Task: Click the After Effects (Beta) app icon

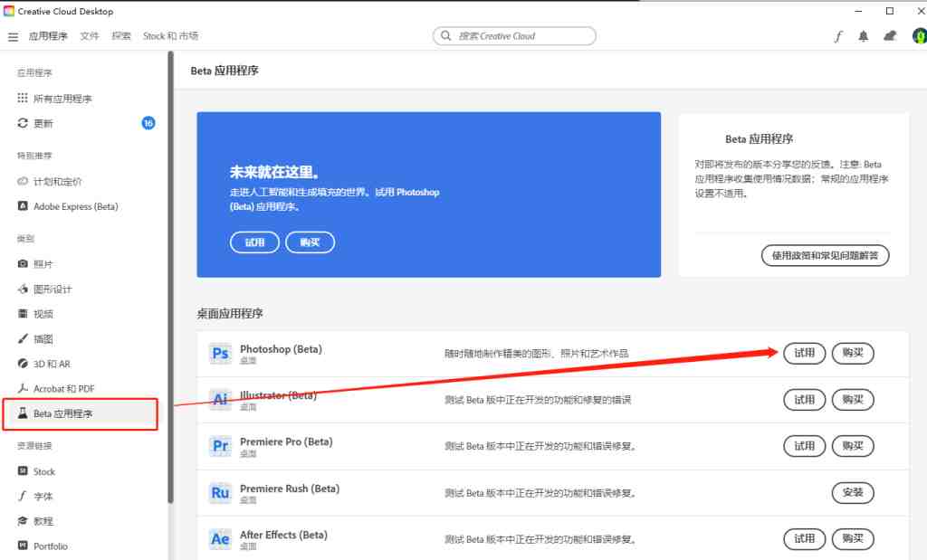Action: pyautogui.click(x=220, y=538)
